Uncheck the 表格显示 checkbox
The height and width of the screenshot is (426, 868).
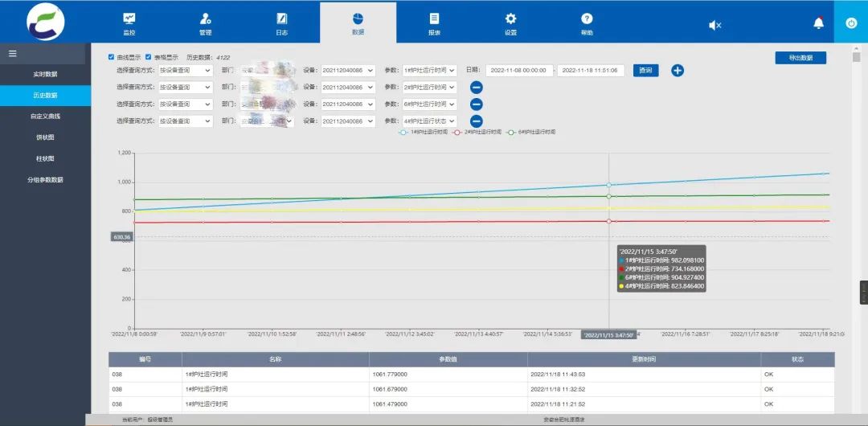coord(149,56)
